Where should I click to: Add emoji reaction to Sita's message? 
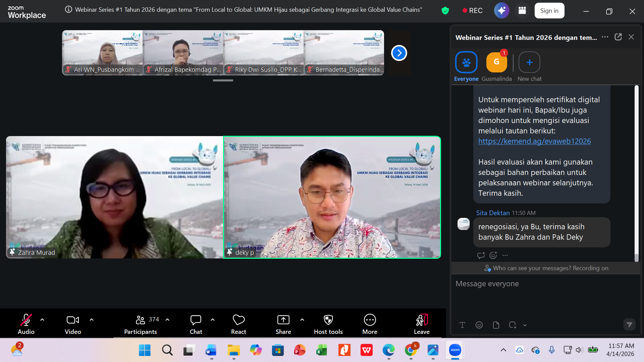493,255
